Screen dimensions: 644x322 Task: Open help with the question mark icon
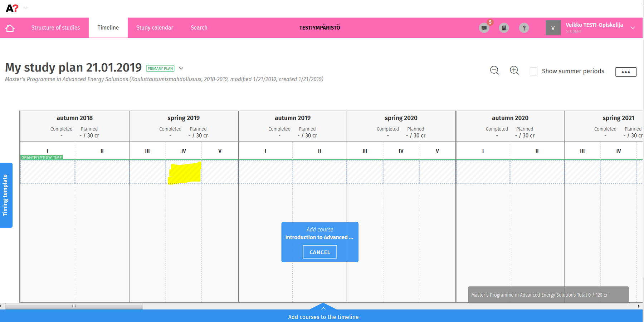pyautogui.click(x=524, y=28)
